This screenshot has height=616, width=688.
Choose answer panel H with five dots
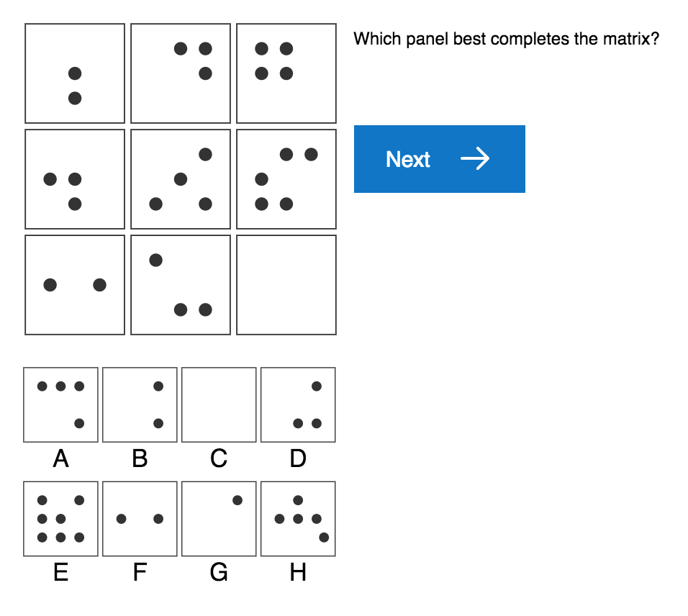(298, 518)
